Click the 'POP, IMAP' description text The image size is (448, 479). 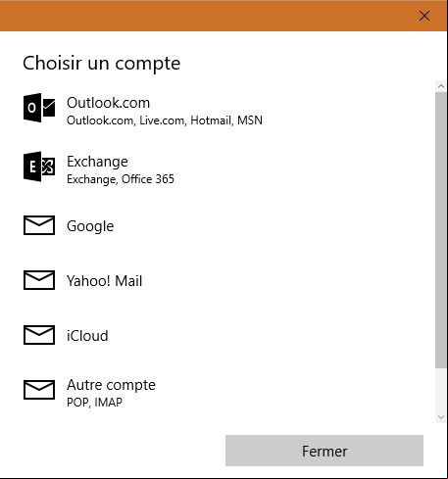coord(94,403)
